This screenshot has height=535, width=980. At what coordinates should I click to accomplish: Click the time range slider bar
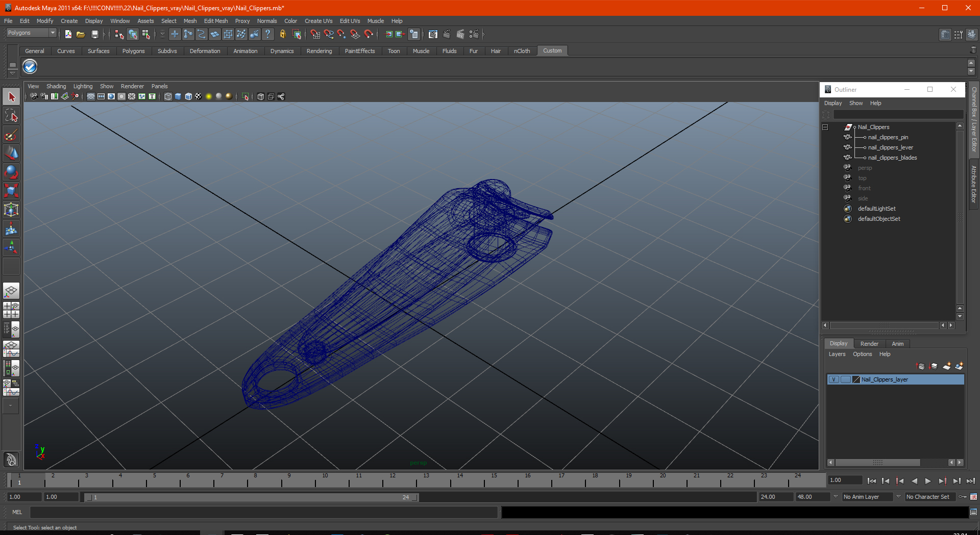click(x=251, y=497)
